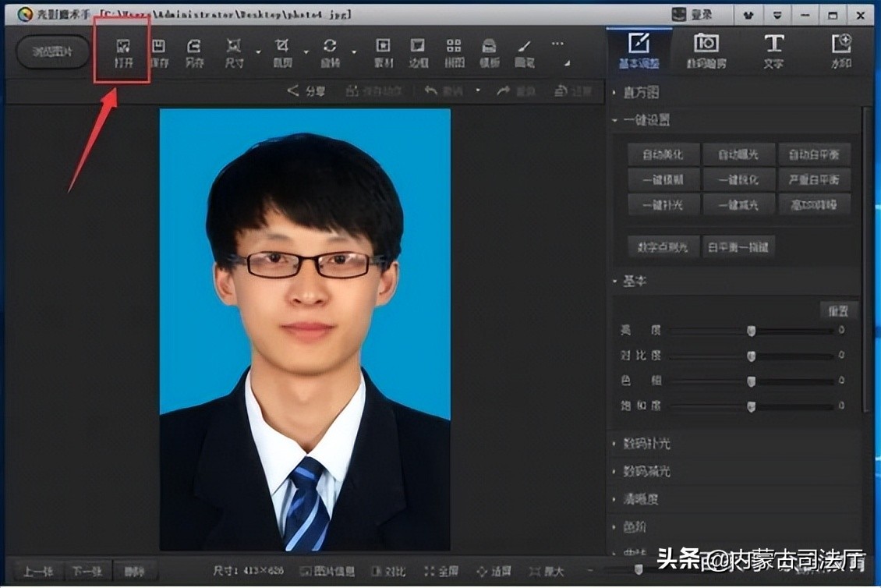Viewport: 881px width, 588px height.
Task: Apply 自动美化 one-click enhancement
Action: coord(663,154)
